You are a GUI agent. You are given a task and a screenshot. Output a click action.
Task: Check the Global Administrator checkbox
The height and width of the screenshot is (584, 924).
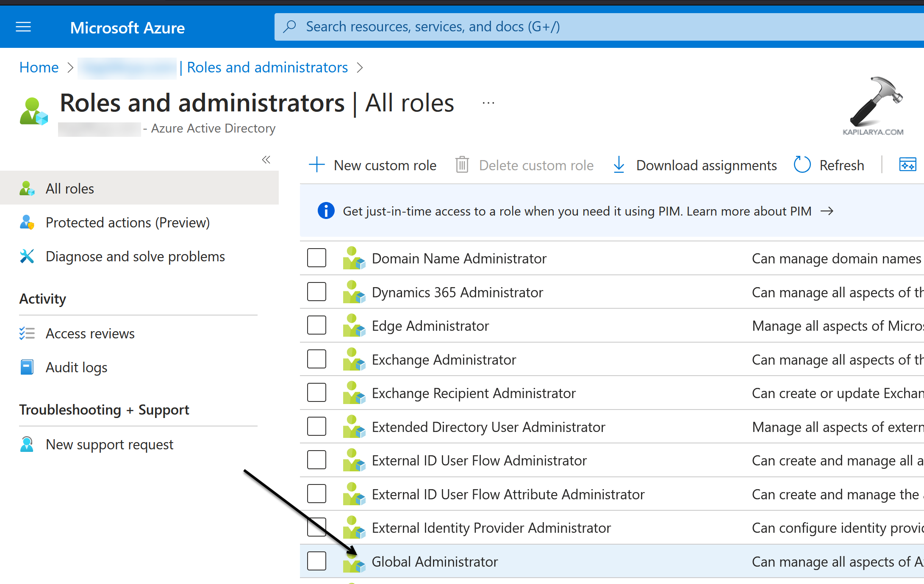tap(316, 561)
